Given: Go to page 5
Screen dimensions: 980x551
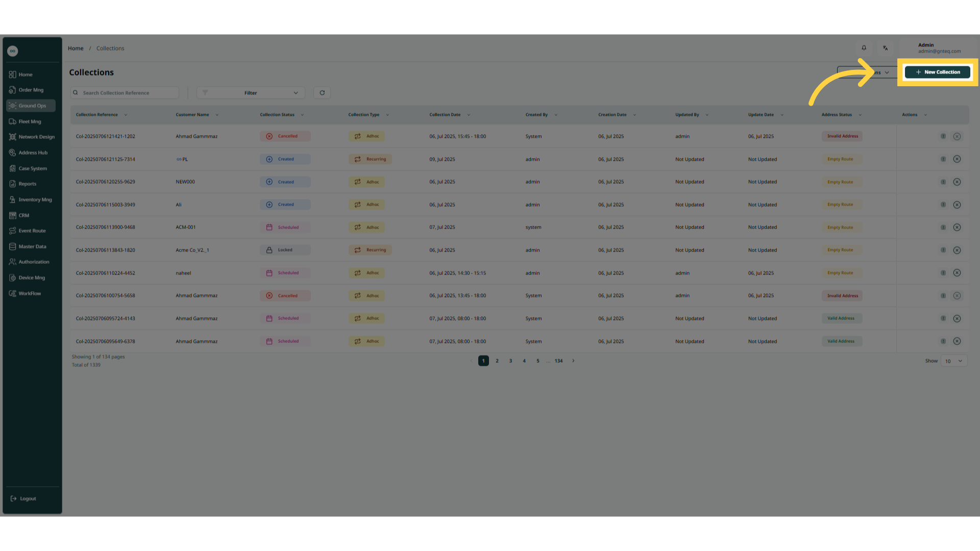Looking at the screenshot, I should tap(537, 361).
